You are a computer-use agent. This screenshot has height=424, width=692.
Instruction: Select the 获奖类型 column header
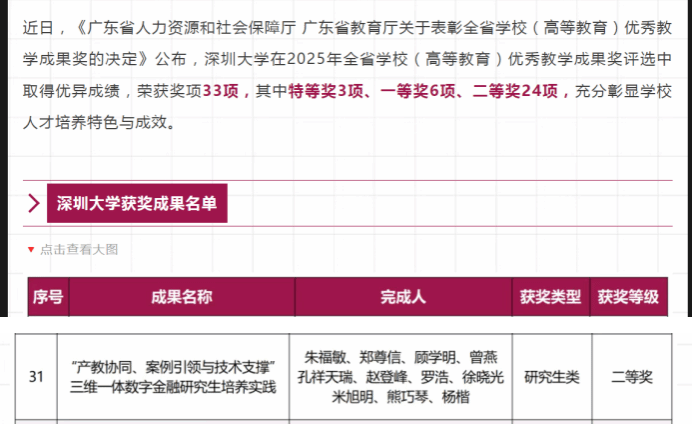[x=551, y=297]
